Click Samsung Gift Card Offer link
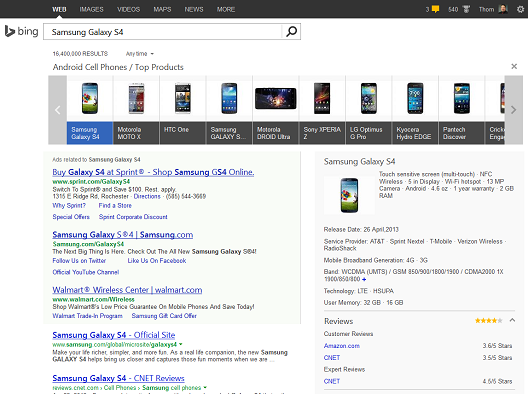This screenshot has height=394, width=528. 164,316
